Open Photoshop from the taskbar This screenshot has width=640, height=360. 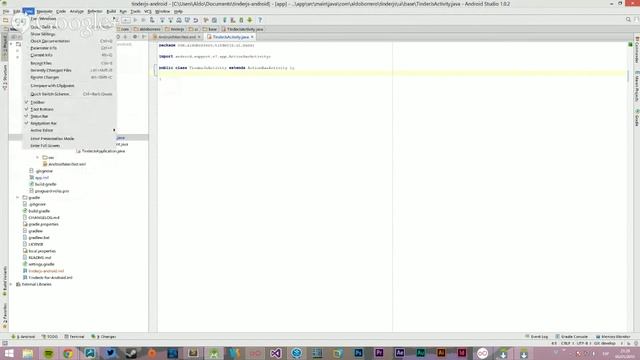coord(358,353)
